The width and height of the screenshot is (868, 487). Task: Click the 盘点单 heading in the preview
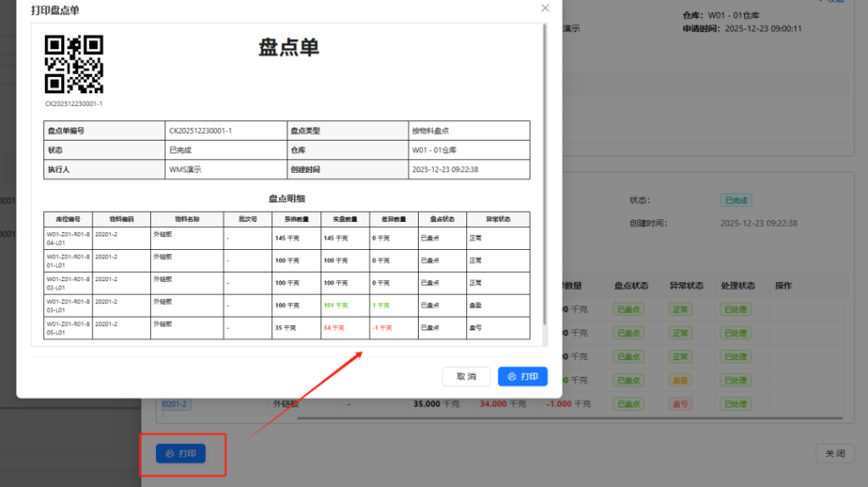click(288, 47)
